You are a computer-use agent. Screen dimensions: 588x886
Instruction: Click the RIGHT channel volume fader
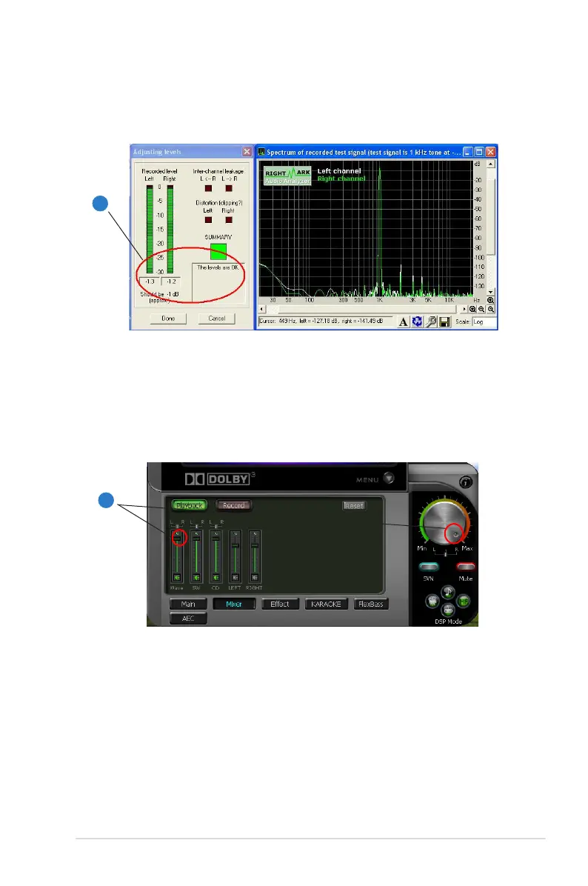[255, 545]
